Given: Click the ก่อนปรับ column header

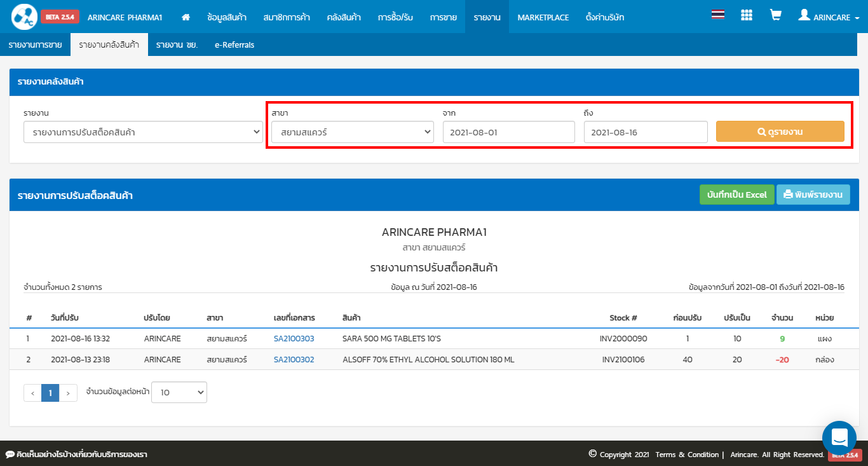Looking at the screenshot, I should click(x=688, y=317).
